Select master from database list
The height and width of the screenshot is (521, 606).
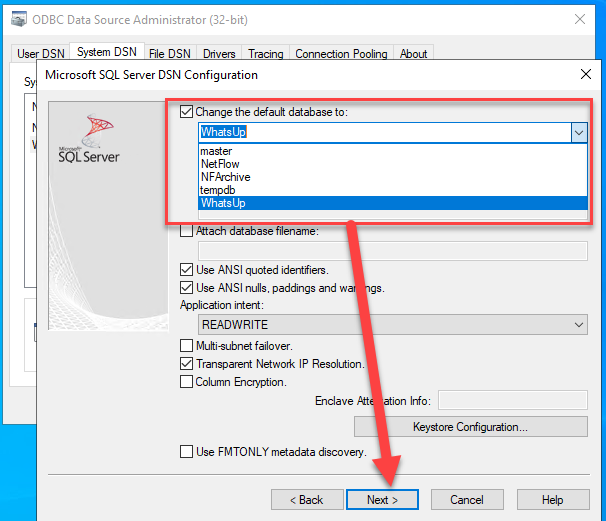(393, 151)
